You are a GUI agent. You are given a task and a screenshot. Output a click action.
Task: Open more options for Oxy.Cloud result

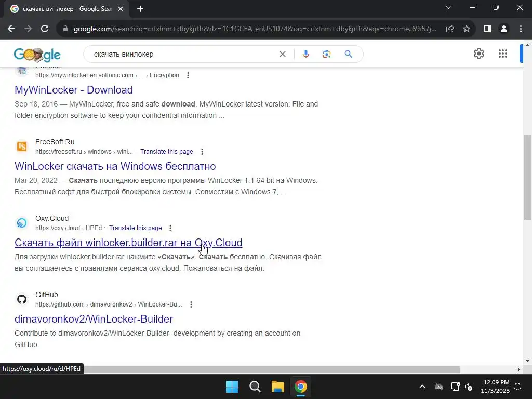pyautogui.click(x=170, y=228)
